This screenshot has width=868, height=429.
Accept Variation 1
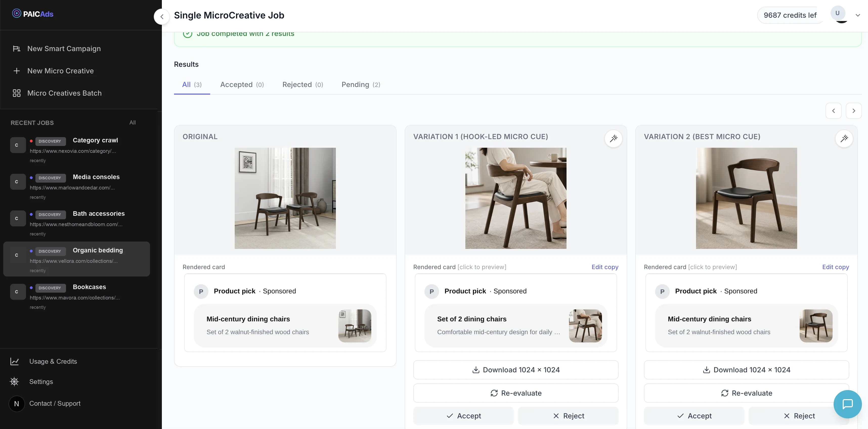(463, 416)
